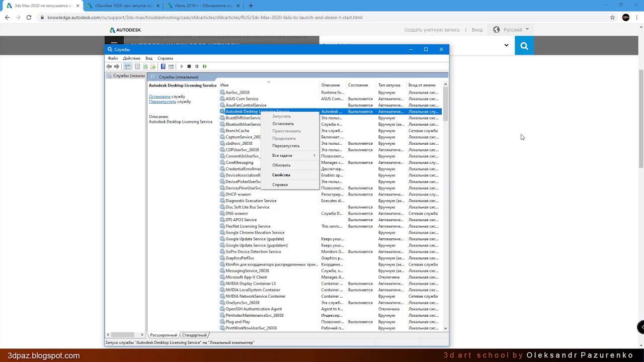This screenshot has width=644, height=362.
Task: Choose Обновить in the context menu
Action: pyautogui.click(x=290, y=165)
